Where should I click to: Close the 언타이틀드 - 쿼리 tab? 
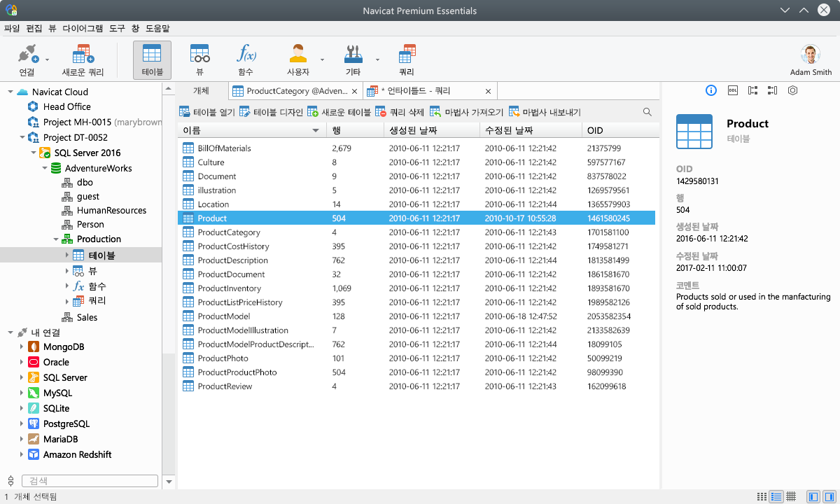(x=488, y=91)
